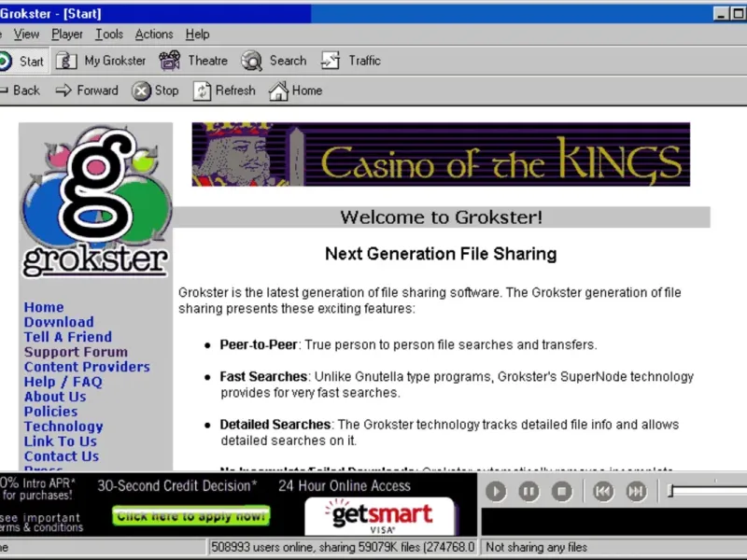
Task: Click the 'Next Generation File Sharing' heading
Action: [x=441, y=254]
